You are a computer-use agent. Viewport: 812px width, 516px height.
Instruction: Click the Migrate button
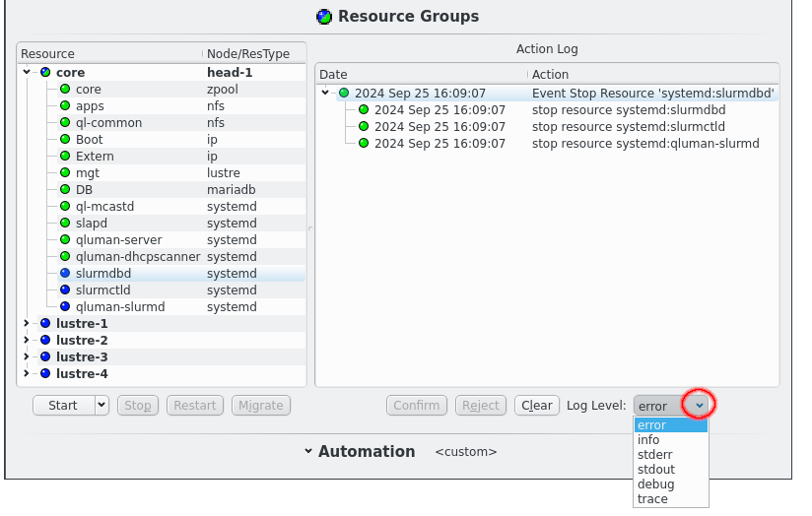[x=261, y=406]
